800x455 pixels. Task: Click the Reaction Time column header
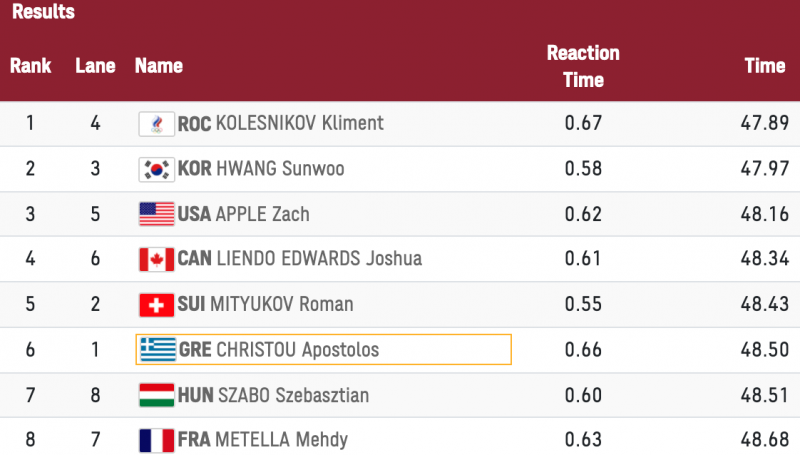pos(583,66)
